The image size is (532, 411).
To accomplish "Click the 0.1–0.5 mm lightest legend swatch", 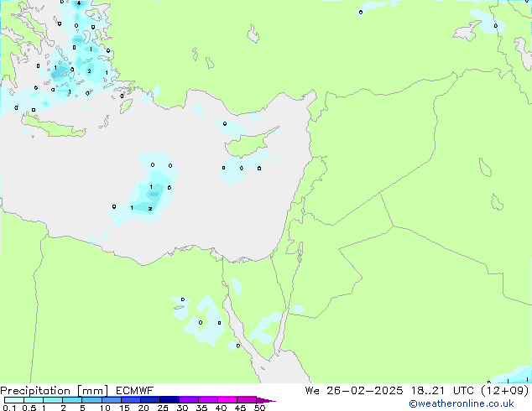I will [14, 400].
